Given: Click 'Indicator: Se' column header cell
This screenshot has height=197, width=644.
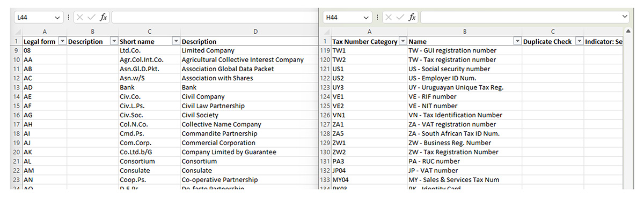Looking at the screenshot, I should 604,41.
